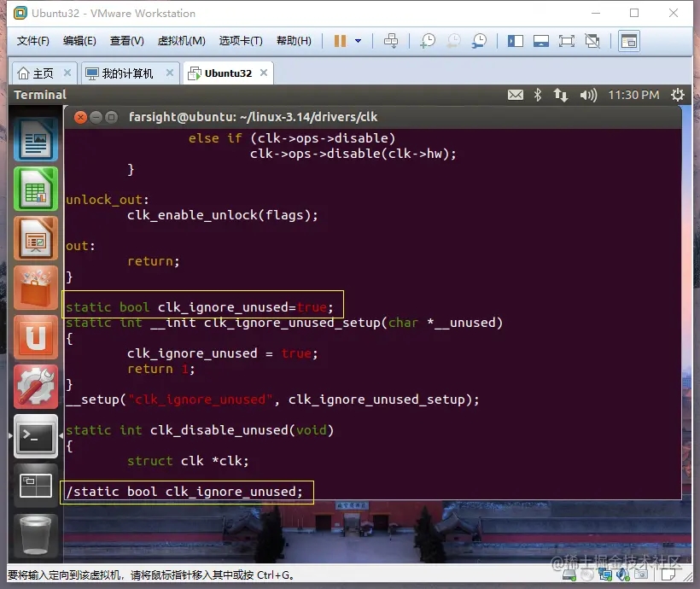
Task: Launch LibreOffice Writer from the launcher
Action: point(36,139)
